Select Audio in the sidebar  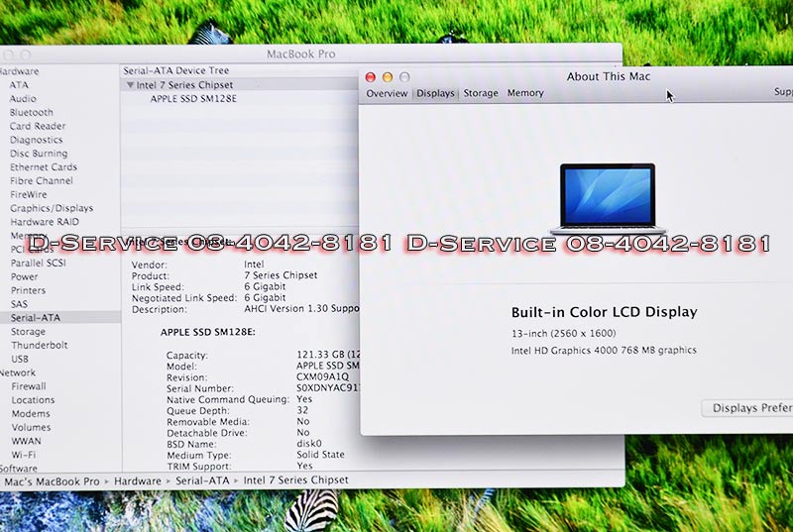click(x=23, y=98)
